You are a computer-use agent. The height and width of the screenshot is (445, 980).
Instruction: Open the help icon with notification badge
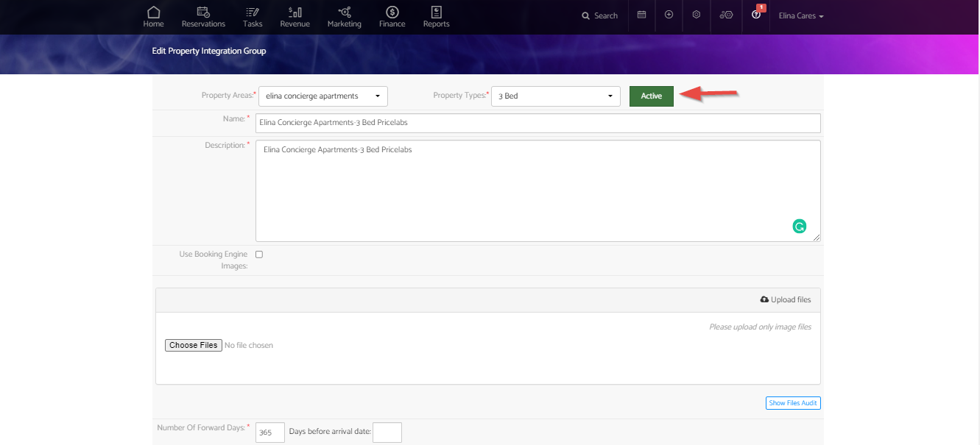click(x=756, y=15)
